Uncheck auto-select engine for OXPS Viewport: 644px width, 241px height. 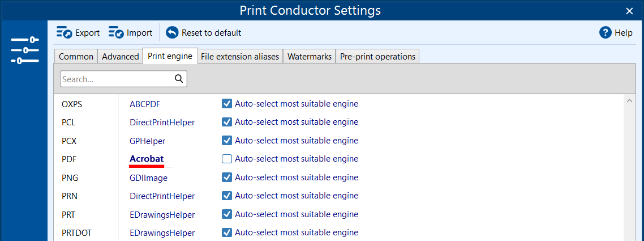(227, 104)
